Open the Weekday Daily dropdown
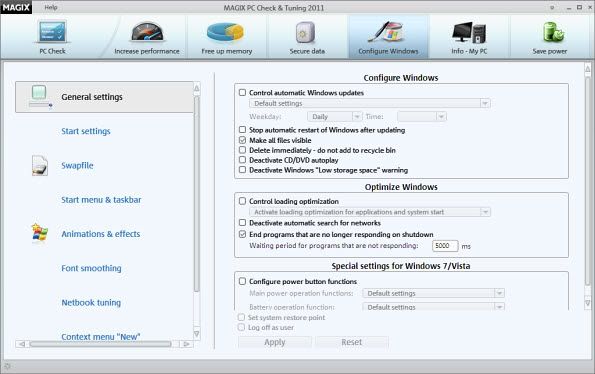Screen dimensions: 595x374 (335, 116)
